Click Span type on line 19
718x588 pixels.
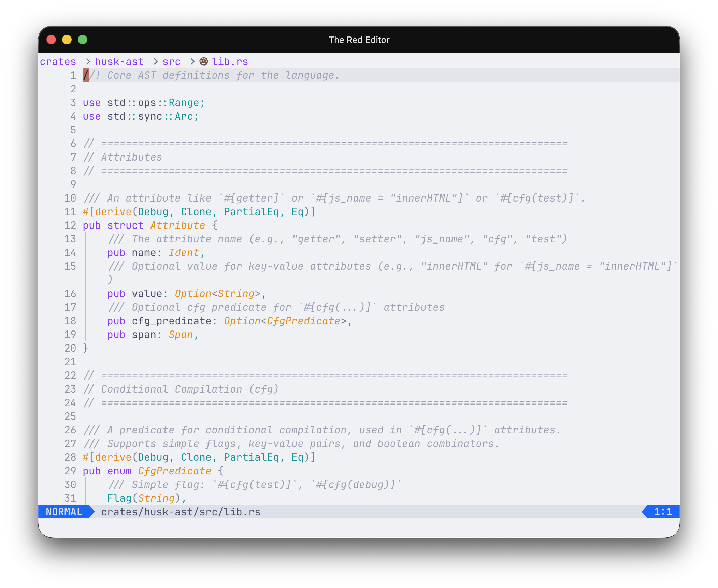181,334
